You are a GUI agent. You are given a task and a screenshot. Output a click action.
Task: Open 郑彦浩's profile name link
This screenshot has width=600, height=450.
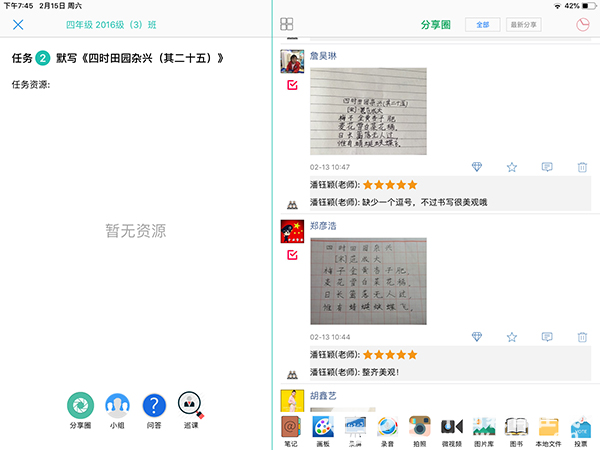pyautogui.click(x=323, y=226)
